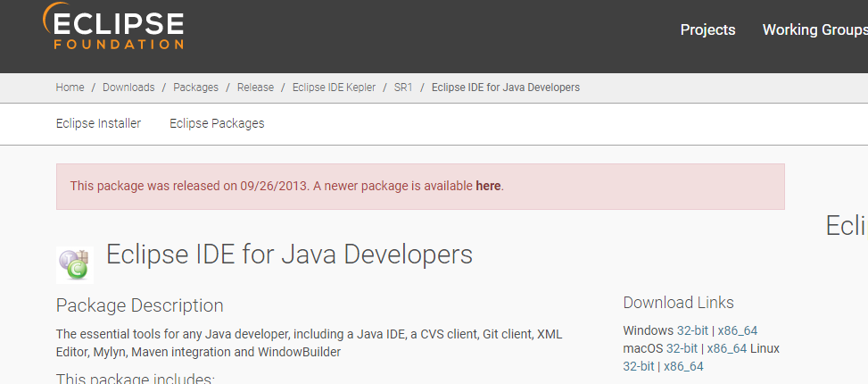Open the Projects menu
The width and height of the screenshot is (868, 384).
707,29
